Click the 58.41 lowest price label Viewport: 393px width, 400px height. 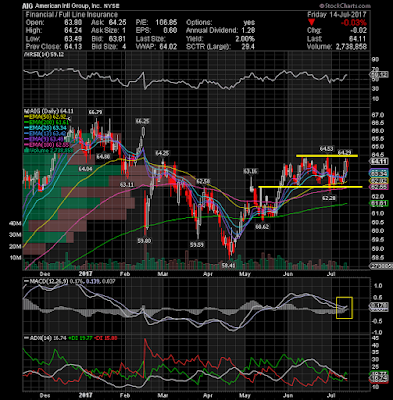coord(230,266)
